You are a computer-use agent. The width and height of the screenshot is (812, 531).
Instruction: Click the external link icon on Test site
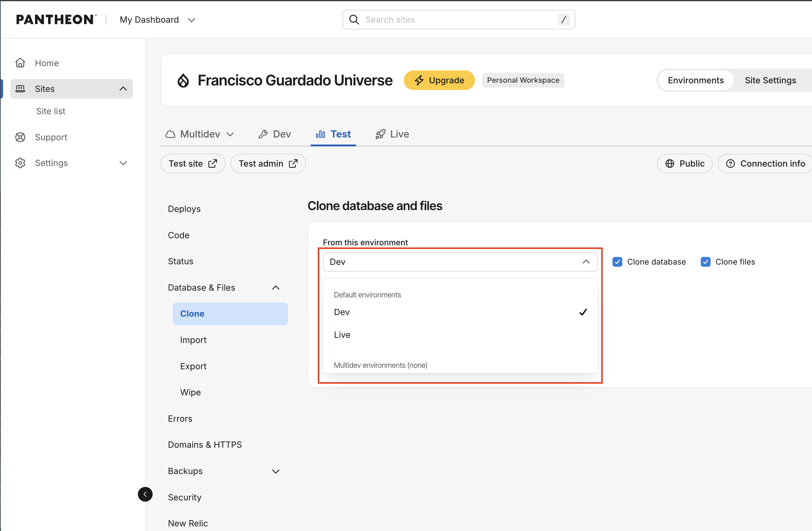(213, 164)
